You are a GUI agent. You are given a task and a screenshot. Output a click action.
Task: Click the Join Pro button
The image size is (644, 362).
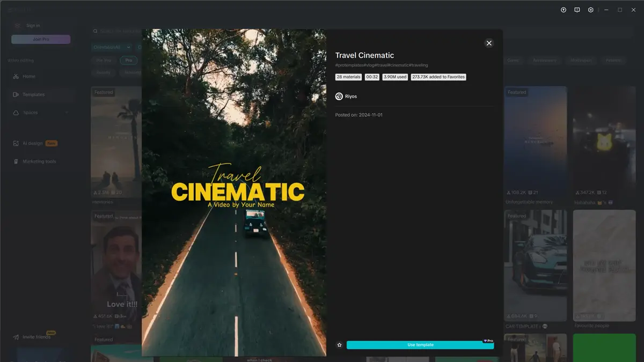(41, 39)
